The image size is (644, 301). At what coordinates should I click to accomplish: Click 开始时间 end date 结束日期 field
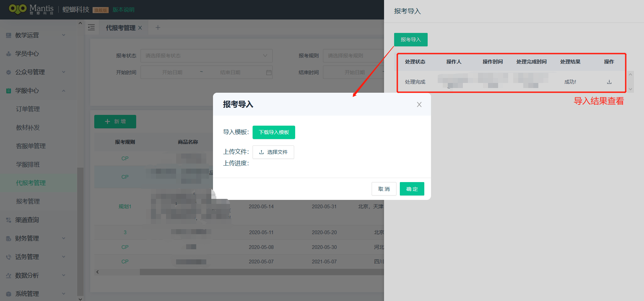[x=230, y=73]
